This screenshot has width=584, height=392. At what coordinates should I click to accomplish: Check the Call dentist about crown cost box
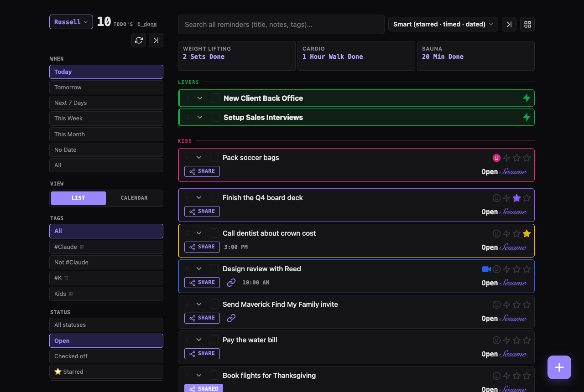(214, 233)
